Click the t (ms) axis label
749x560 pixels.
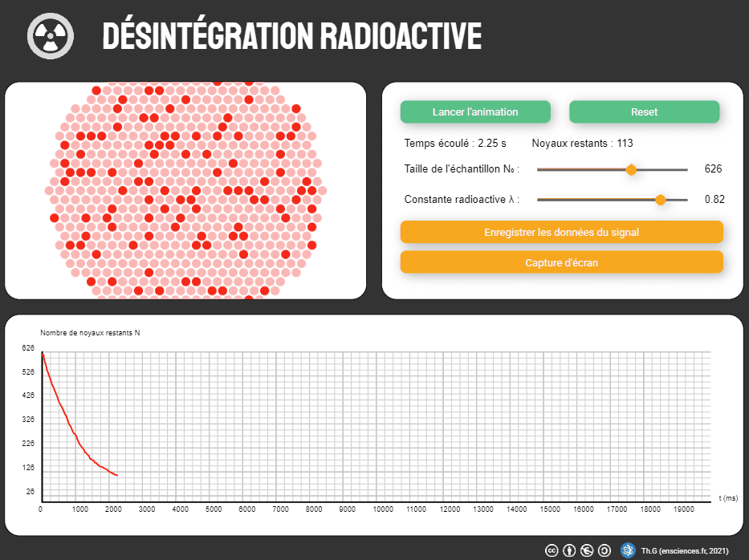pos(729,497)
